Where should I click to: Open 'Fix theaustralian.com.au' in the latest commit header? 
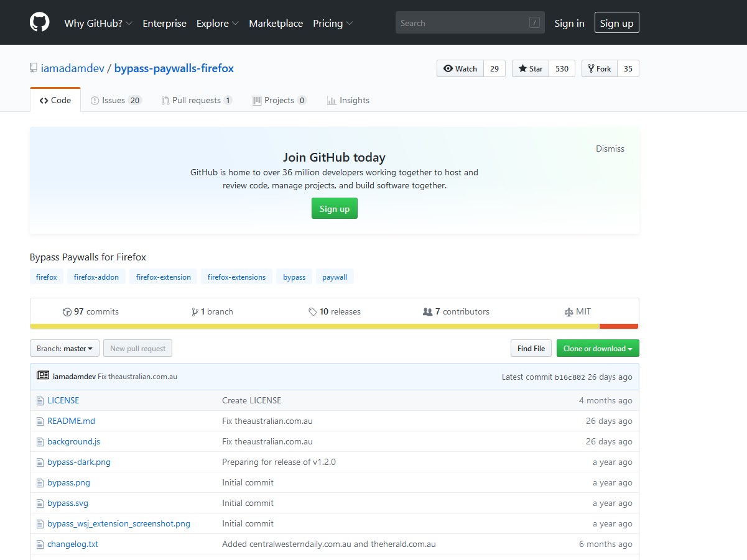pyautogui.click(x=137, y=377)
